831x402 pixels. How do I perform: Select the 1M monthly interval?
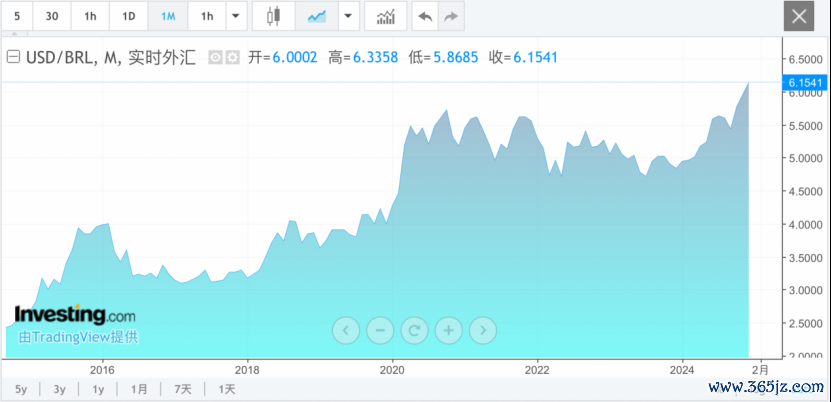(168, 16)
